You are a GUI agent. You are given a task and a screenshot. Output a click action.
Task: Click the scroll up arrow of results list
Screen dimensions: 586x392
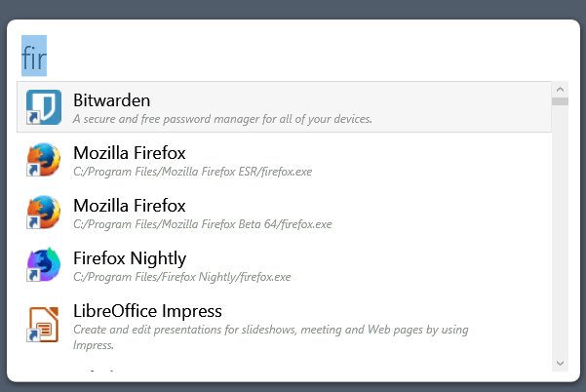click(x=560, y=90)
